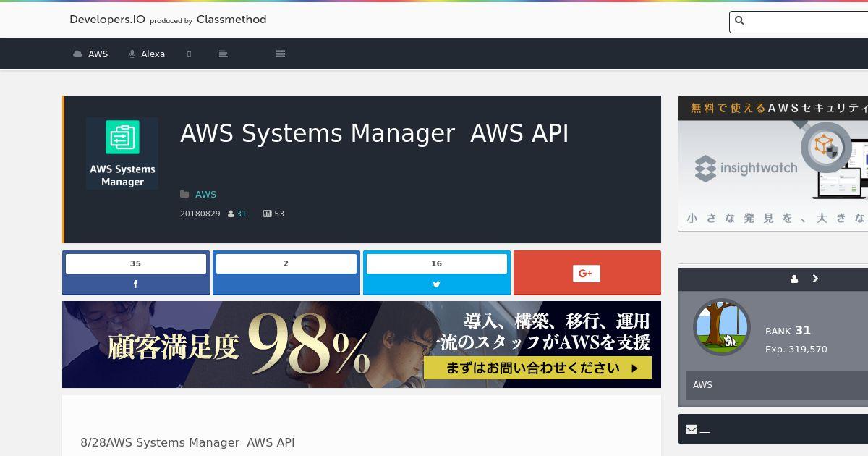Click the share button showing count 2
Image resolution: width=868 pixels, height=456 pixels.
pyautogui.click(x=286, y=273)
